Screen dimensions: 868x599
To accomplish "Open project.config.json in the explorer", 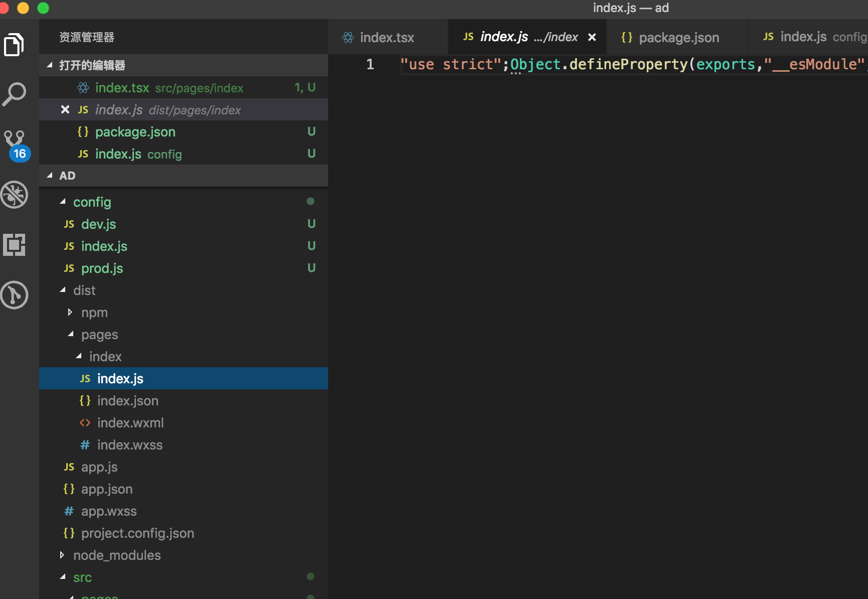I will pos(184,533).
